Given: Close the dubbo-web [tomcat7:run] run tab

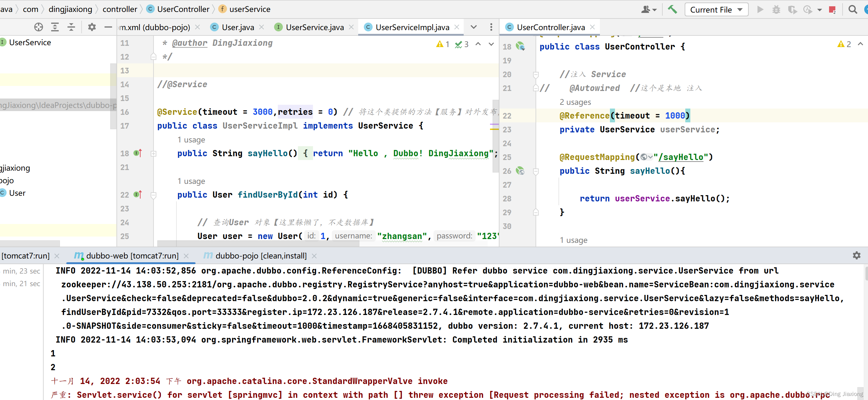Looking at the screenshot, I should pyautogui.click(x=186, y=256).
